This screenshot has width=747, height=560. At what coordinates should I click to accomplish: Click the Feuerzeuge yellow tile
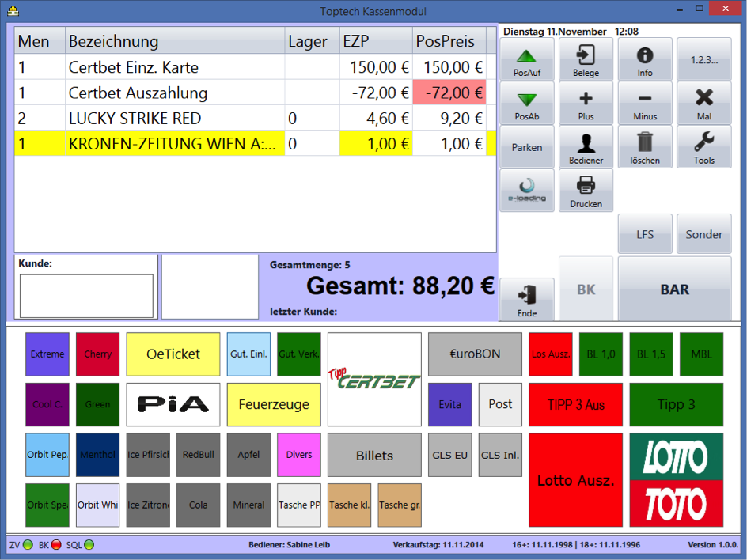coord(274,404)
